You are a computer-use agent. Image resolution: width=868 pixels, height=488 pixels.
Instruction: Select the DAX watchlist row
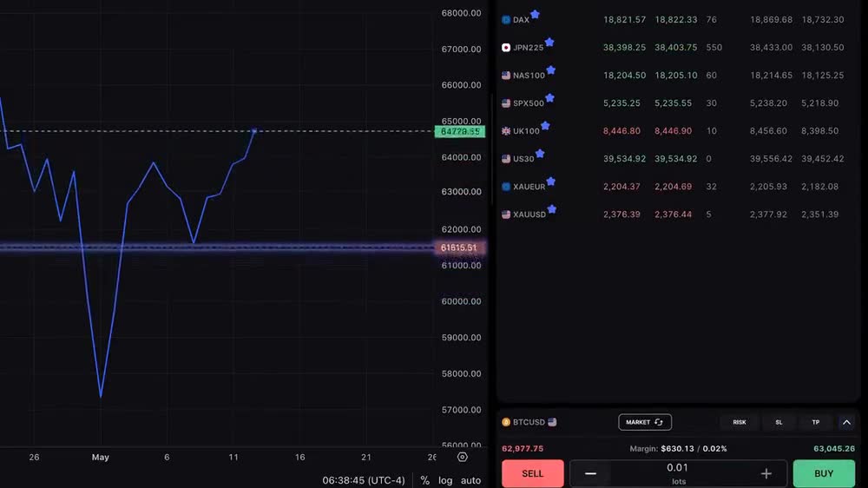(678, 19)
